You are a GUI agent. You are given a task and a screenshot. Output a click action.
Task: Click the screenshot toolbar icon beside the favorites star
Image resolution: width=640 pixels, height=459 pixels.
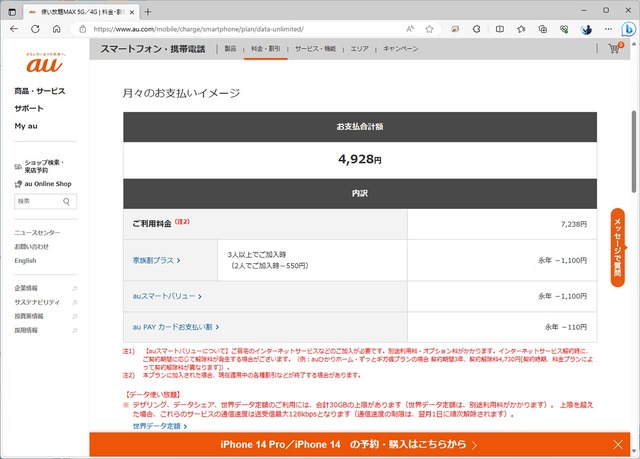[455, 29]
